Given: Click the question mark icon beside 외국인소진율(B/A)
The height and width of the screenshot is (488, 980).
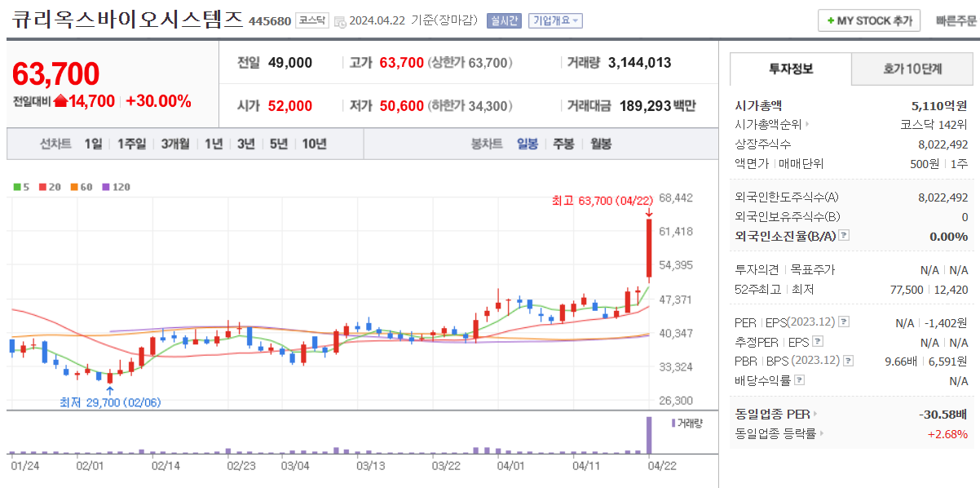Looking at the screenshot, I should 844,235.
